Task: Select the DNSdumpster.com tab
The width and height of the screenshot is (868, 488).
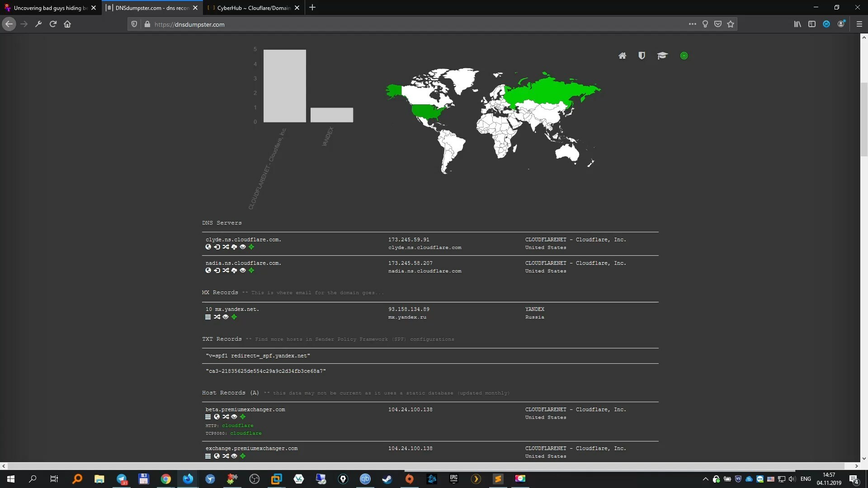Action: coord(152,8)
